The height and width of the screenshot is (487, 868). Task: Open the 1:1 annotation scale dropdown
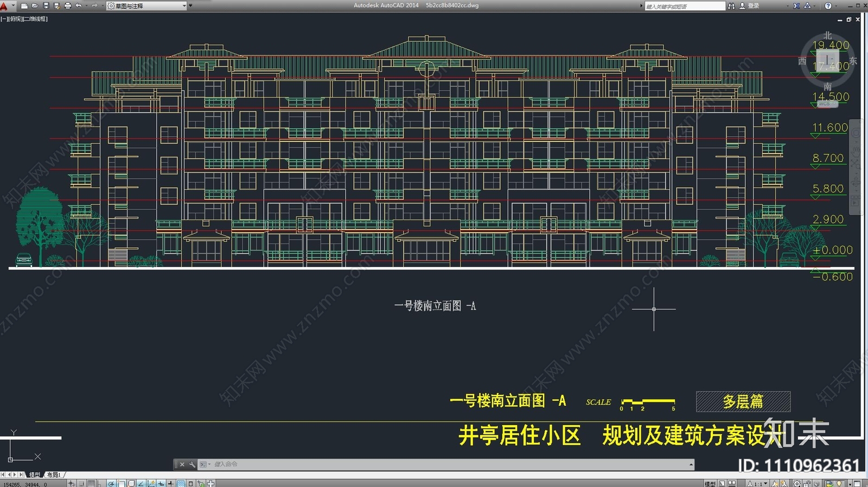[757, 483]
